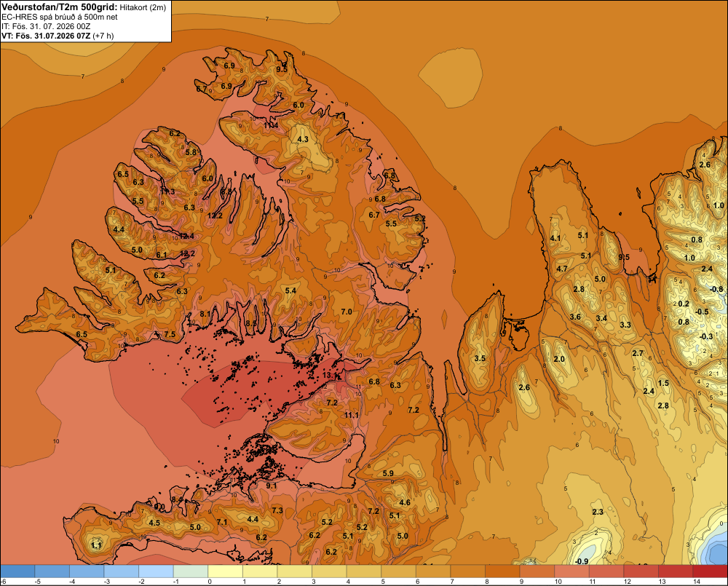
Task: Click the 1.1 temperature label on the southwest peninsula
Action: click(96, 545)
